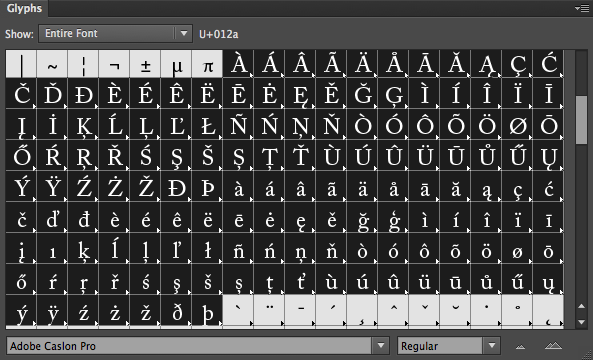
Task: Select the ring (˚) accent glyph cell
Action: click(x=517, y=311)
